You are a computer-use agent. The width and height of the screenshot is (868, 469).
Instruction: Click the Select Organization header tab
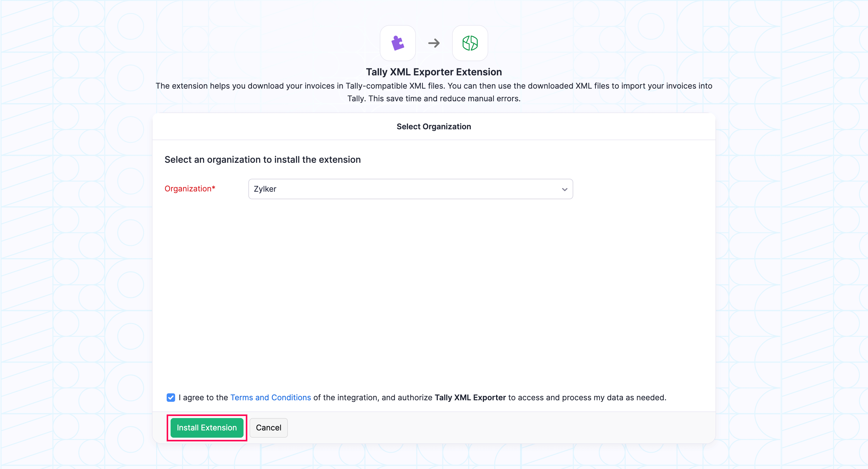[x=434, y=127]
